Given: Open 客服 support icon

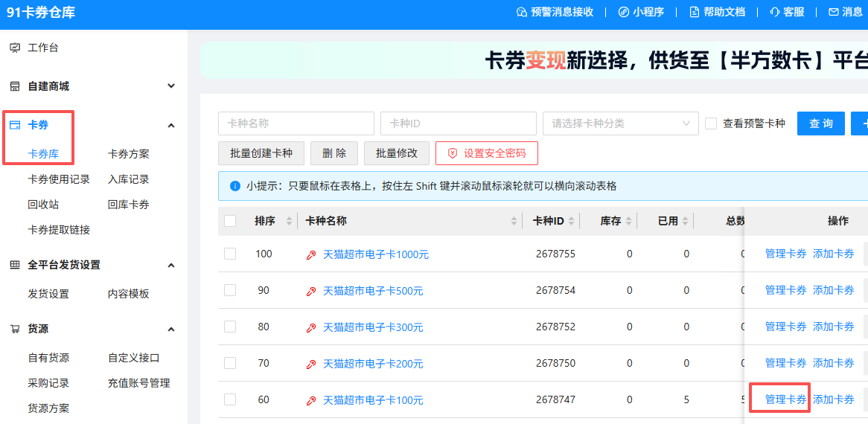Looking at the screenshot, I should click(774, 12).
